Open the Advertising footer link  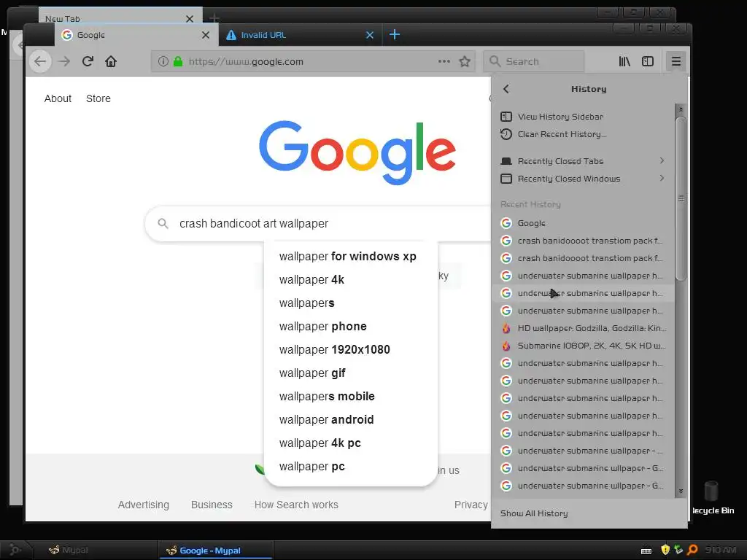pyautogui.click(x=144, y=505)
